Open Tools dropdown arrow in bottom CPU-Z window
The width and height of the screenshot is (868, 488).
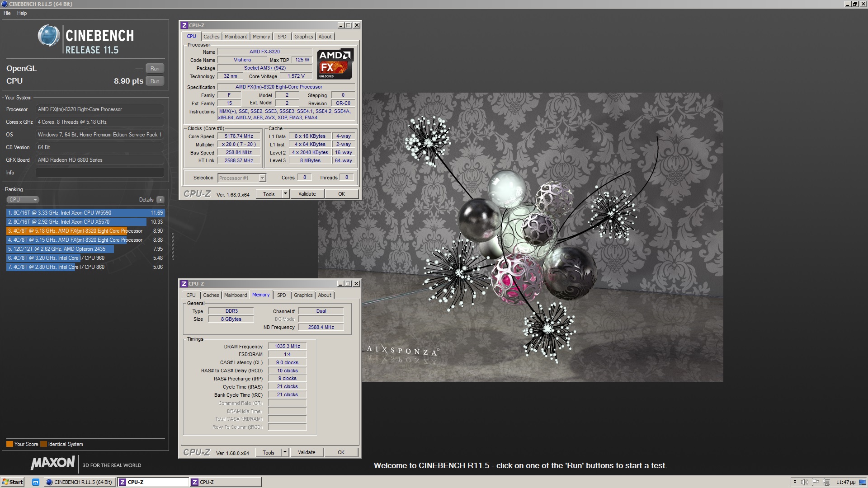point(285,453)
